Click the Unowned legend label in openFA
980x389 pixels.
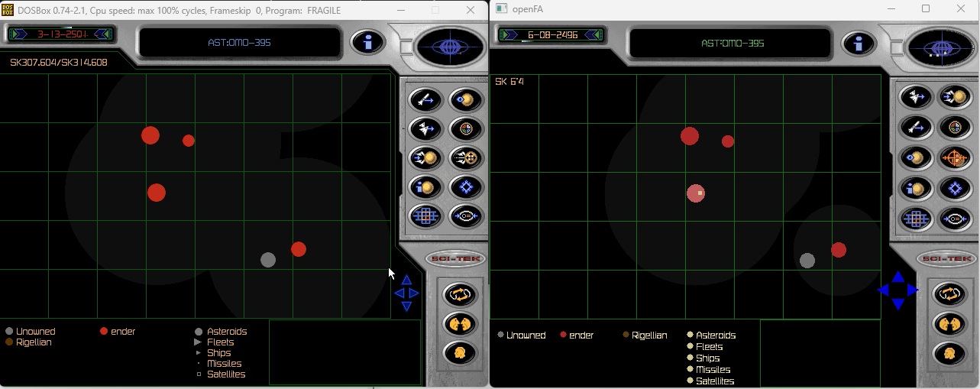tap(526, 336)
